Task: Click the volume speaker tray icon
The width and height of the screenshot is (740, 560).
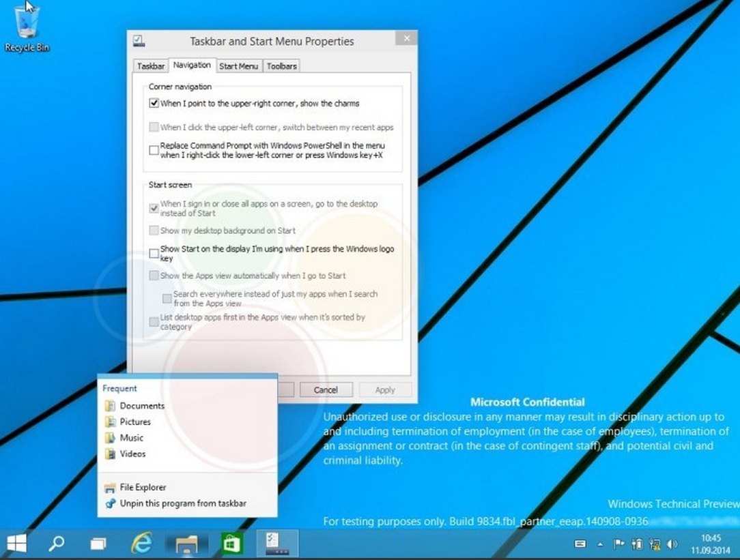Action: pyautogui.click(x=672, y=544)
